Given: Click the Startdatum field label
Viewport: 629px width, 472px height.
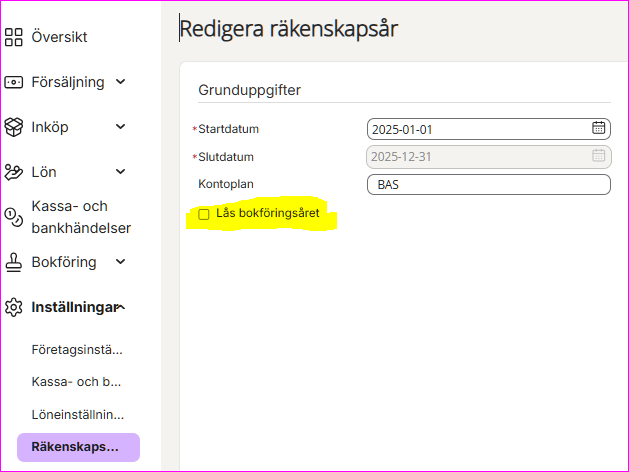Looking at the screenshot, I should pyautogui.click(x=228, y=129).
